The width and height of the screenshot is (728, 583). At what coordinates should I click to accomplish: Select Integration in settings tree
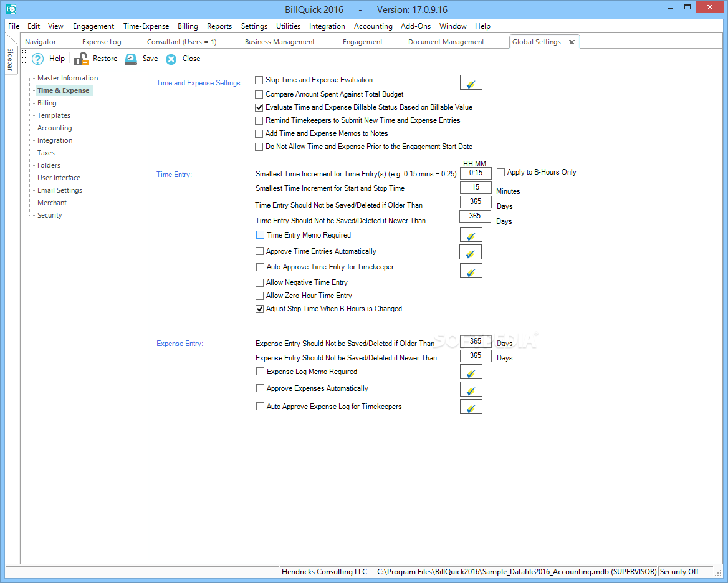pos(55,141)
